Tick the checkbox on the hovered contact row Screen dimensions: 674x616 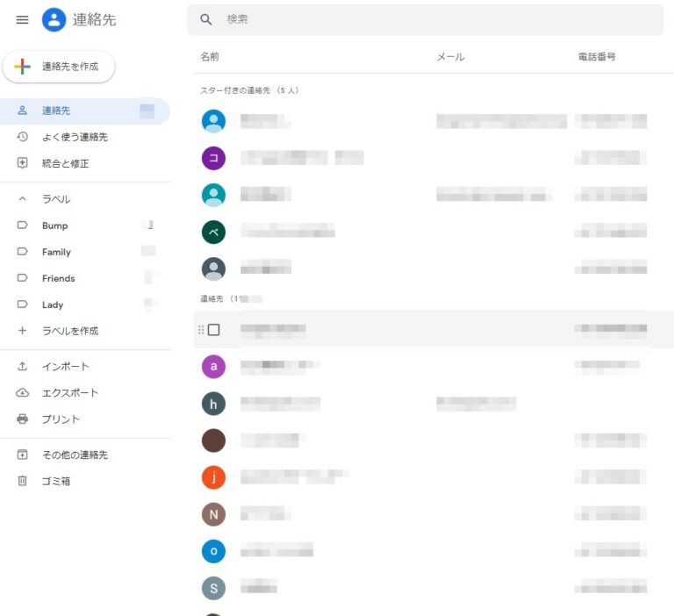pos(213,330)
